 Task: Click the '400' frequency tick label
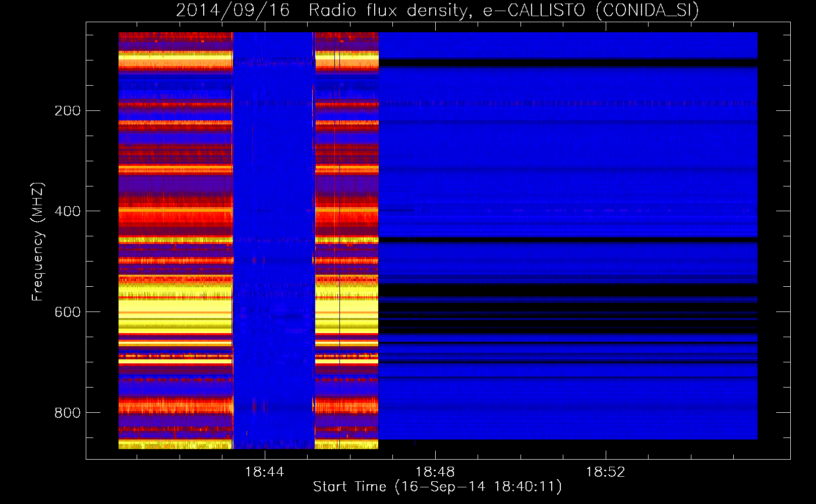[x=68, y=211]
